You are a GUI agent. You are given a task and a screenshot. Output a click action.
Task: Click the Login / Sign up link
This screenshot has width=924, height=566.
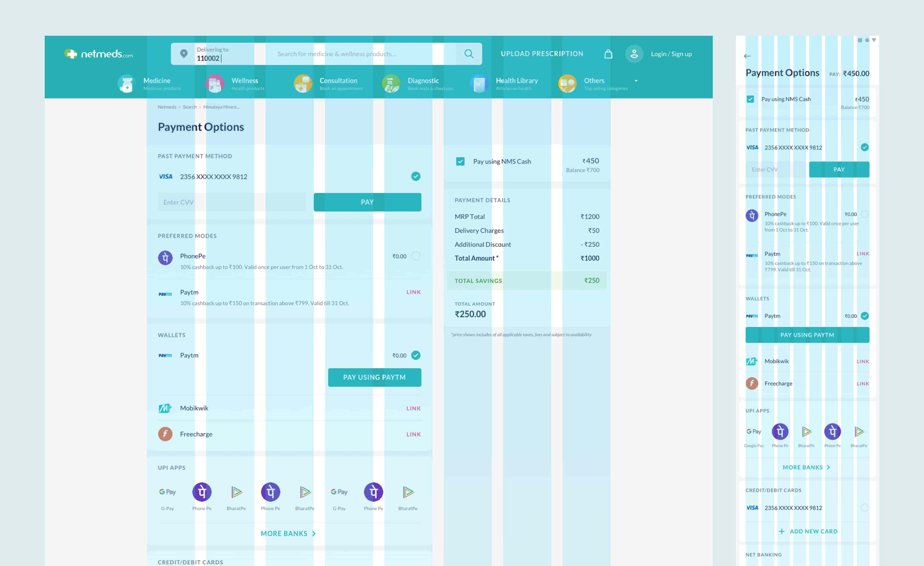click(671, 54)
